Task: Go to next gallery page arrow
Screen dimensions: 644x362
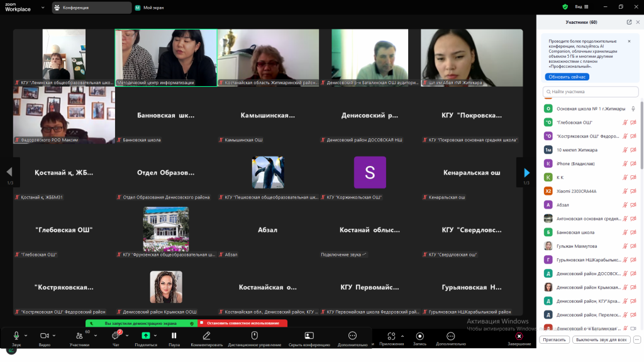Action: 526,173
